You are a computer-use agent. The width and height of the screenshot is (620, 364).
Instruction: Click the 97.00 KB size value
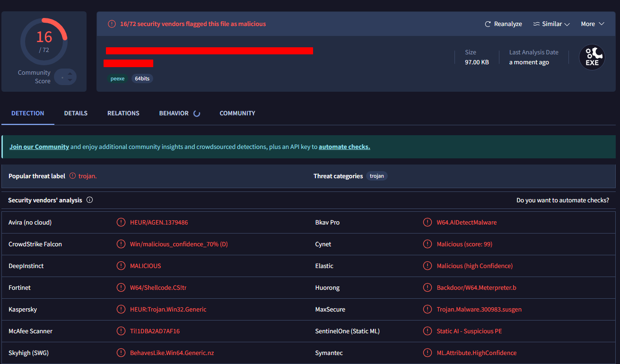click(477, 62)
